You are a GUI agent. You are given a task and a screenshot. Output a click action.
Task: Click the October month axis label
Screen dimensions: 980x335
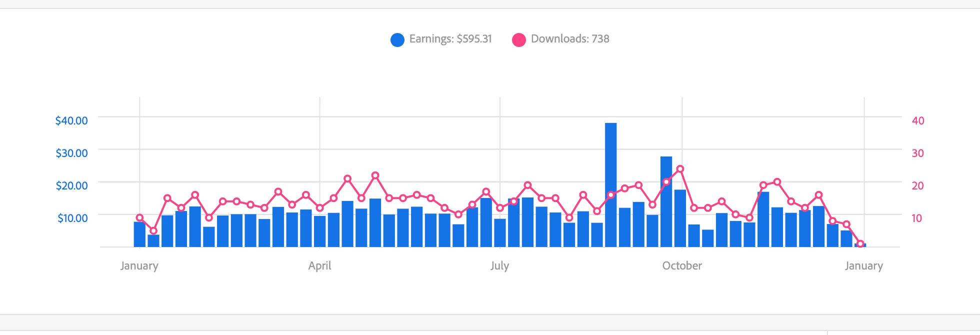pos(682,265)
